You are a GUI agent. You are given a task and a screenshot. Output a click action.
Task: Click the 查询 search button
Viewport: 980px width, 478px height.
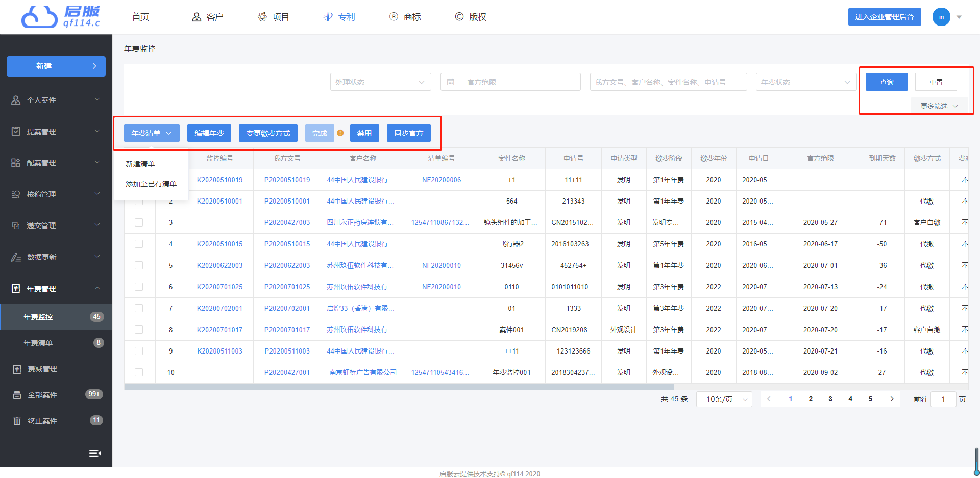coord(887,82)
